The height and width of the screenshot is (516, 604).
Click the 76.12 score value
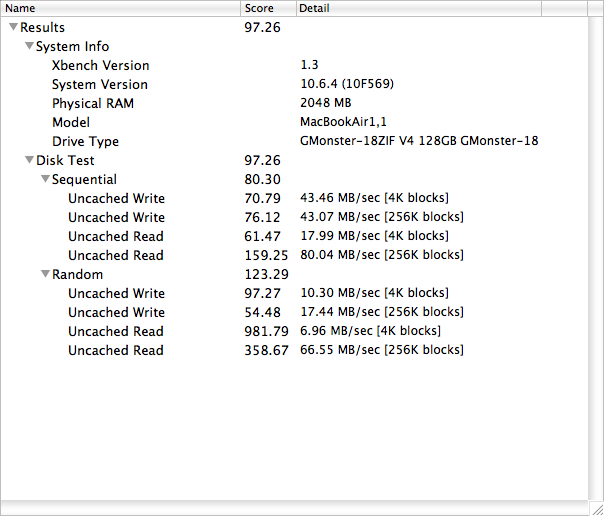point(262,217)
